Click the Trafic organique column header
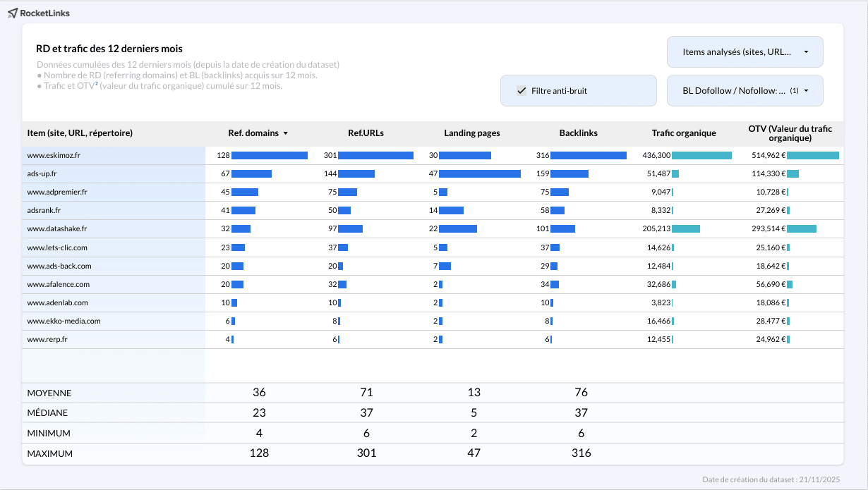Screen dimensions: 868x490 click(684, 133)
